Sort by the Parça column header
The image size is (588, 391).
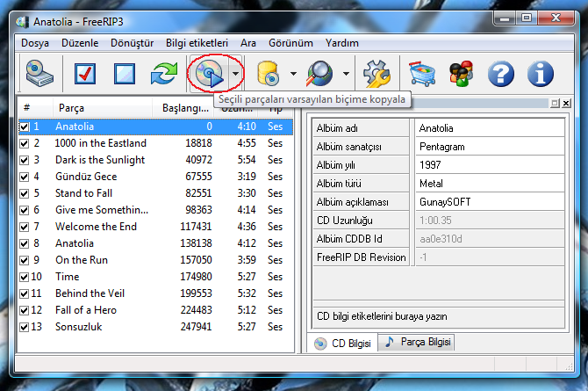pyautogui.click(x=103, y=108)
